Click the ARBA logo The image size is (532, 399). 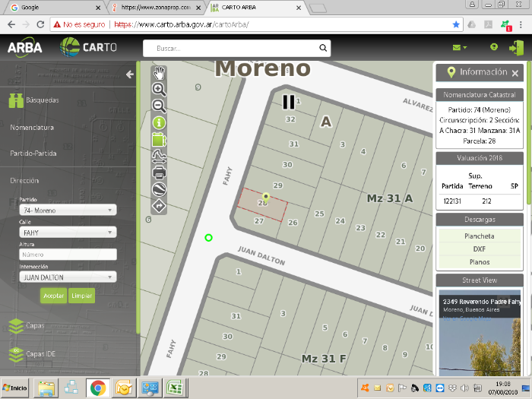pyautogui.click(x=25, y=47)
